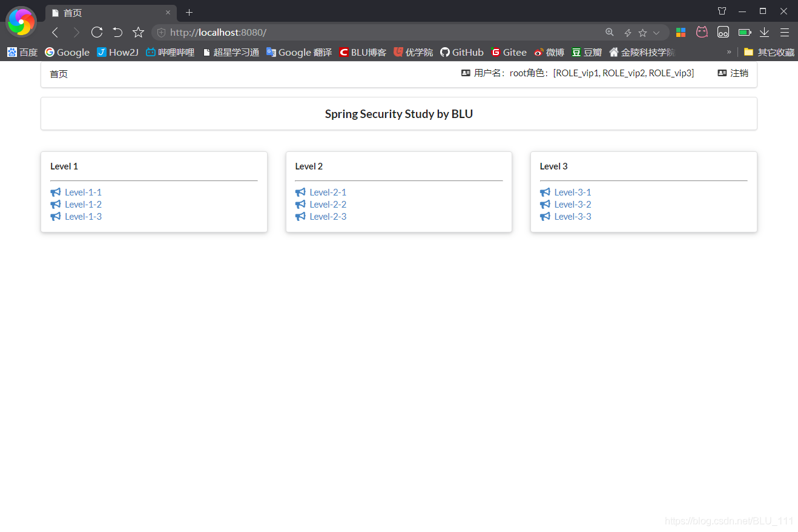Screen dimensions: 798x532
Task: Open the Gitee bookmark shortcut
Action: point(509,52)
